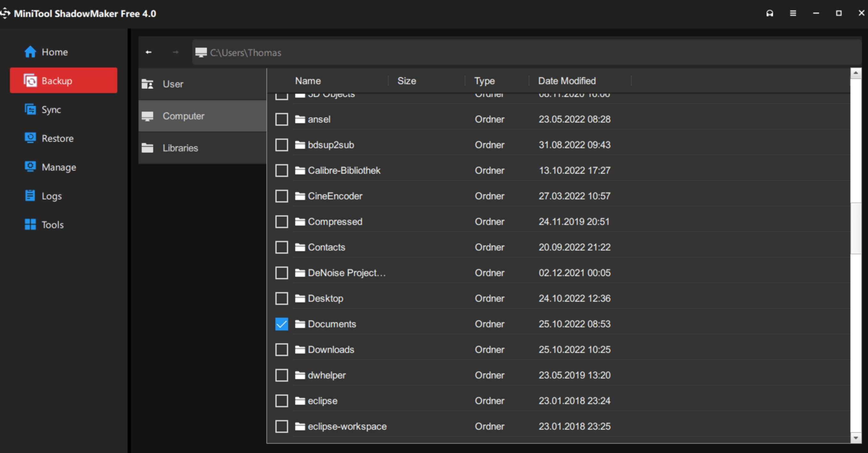This screenshot has width=868, height=453.
Task: Click the Libraries folder icon
Action: click(x=147, y=147)
